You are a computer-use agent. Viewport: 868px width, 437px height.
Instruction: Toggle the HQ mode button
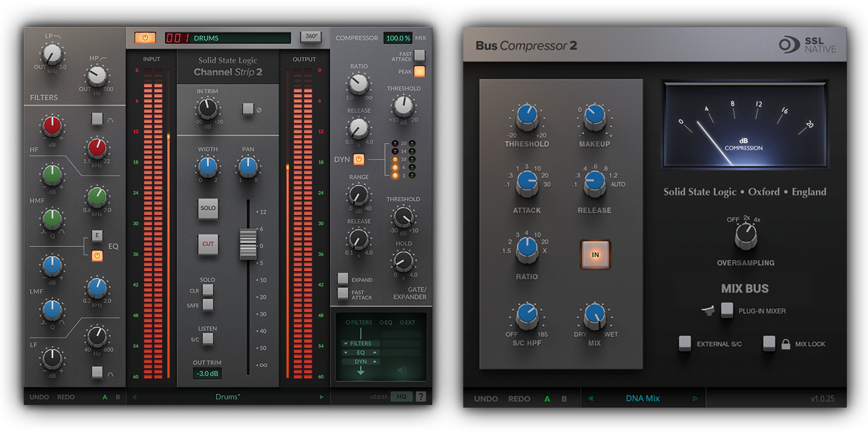tap(401, 397)
